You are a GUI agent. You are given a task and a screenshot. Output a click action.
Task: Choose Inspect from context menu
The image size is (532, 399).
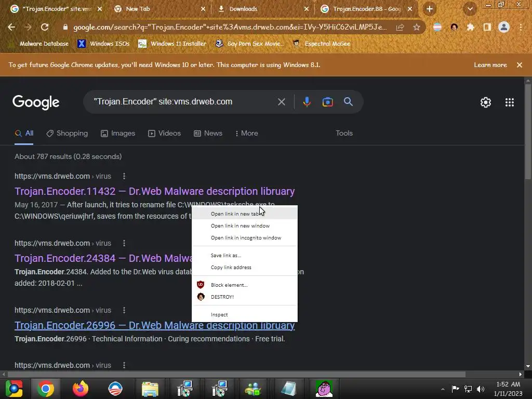pyautogui.click(x=245, y=315)
